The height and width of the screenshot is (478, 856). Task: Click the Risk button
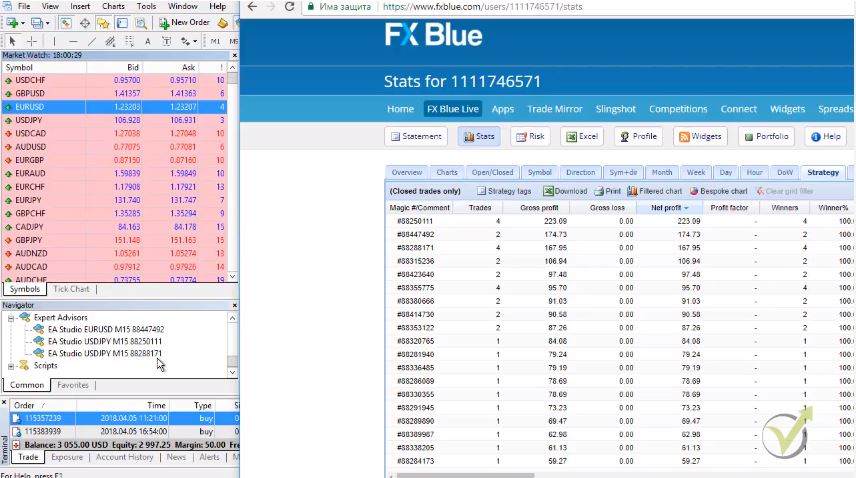530,136
